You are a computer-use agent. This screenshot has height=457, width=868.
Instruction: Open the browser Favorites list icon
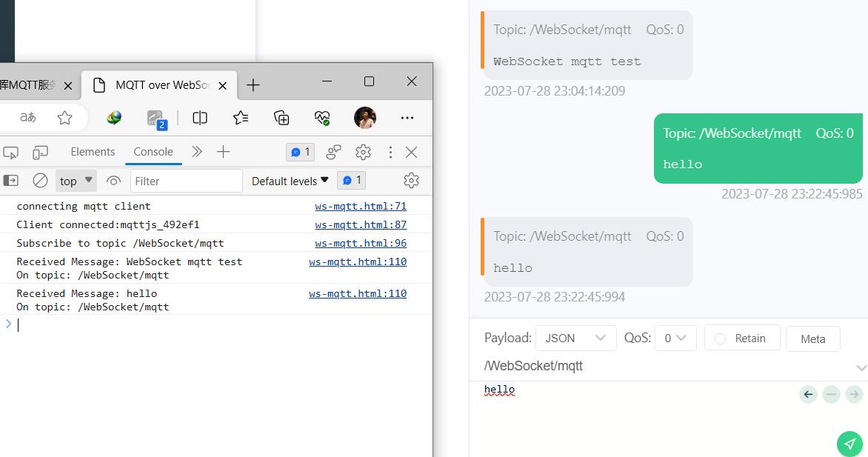pyautogui.click(x=241, y=118)
